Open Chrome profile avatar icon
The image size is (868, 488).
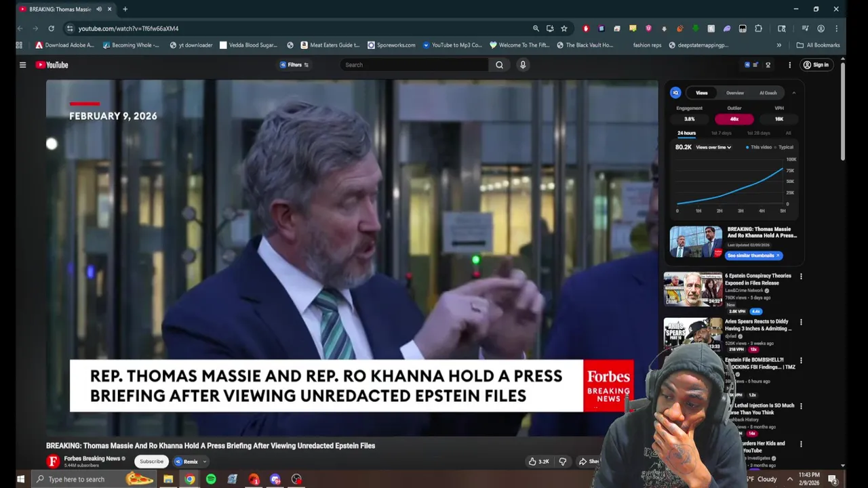point(821,28)
